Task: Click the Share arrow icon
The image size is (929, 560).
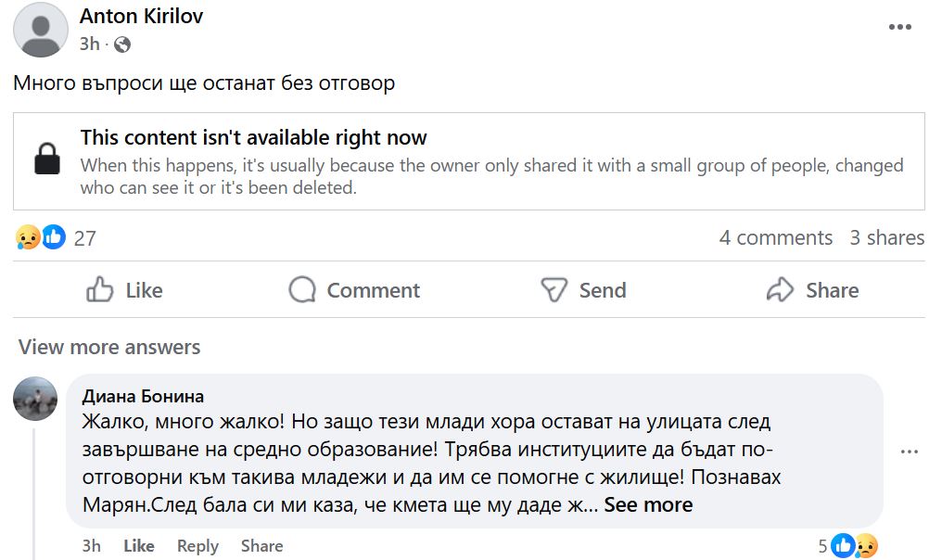Action: [x=781, y=290]
